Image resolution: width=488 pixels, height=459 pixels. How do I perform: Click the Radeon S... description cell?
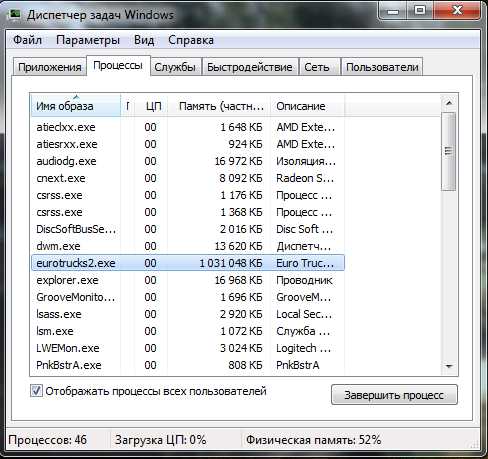(x=305, y=178)
